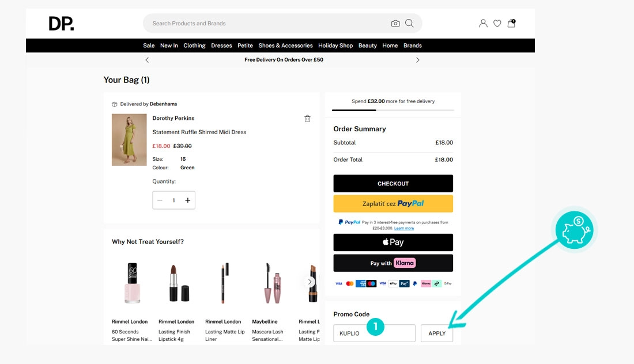Viewport: 634px width, 364px height.
Task: Open the Beauty menu
Action: coord(368,45)
